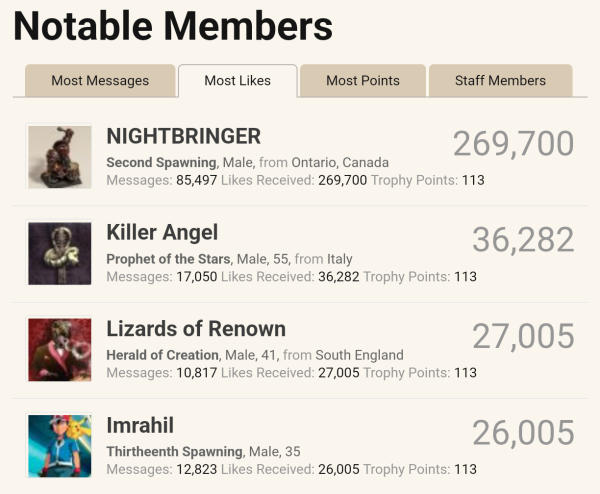Visit the Lizards of Renown profile

196,329
